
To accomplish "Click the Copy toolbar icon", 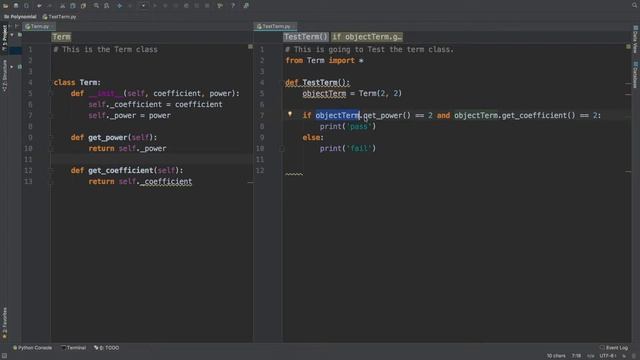I will pyautogui.click(x=73, y=6).
